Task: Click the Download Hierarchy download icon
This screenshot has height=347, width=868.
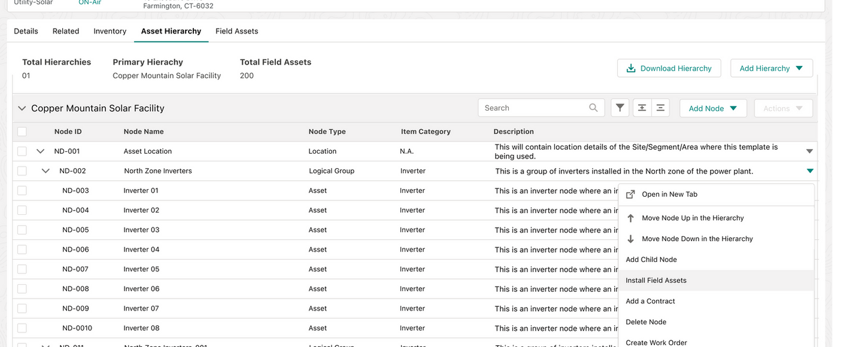Action: [631, 68]
